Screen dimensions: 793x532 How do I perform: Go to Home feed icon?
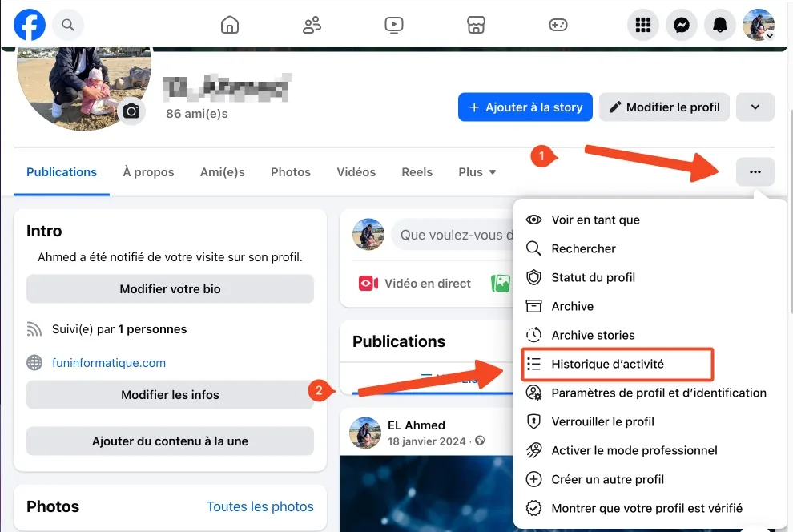230,25
